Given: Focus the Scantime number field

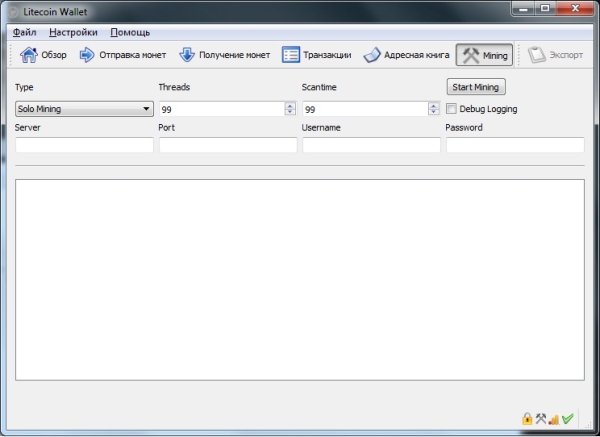Looking at the screenshot, I should point(365,109).
